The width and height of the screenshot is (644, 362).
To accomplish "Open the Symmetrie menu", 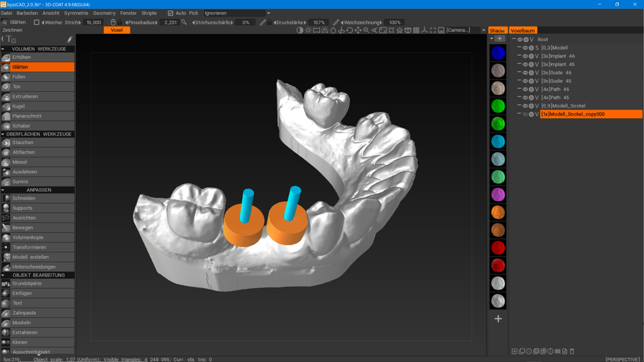I will tap(76, 13).
